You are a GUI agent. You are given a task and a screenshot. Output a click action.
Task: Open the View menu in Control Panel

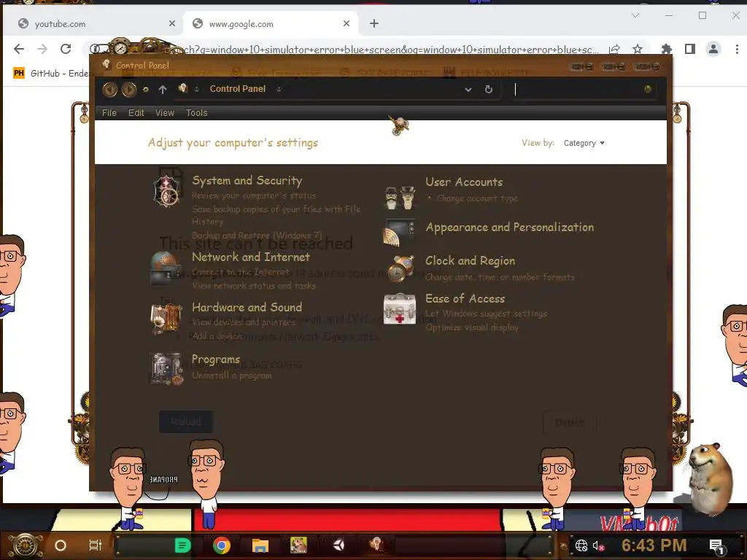pos(164,113)
